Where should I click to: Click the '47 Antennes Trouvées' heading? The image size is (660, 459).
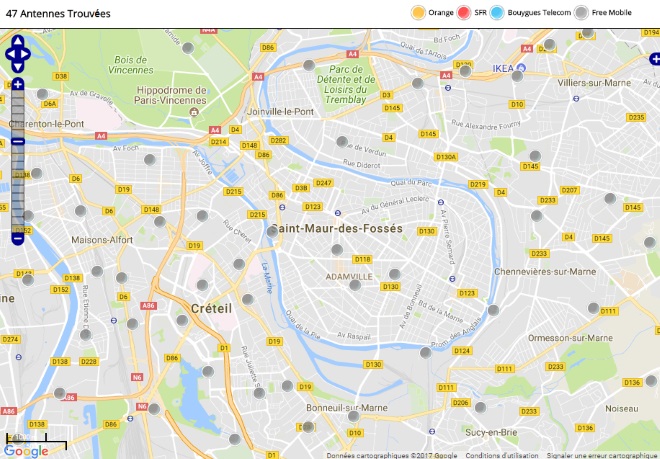58,14
